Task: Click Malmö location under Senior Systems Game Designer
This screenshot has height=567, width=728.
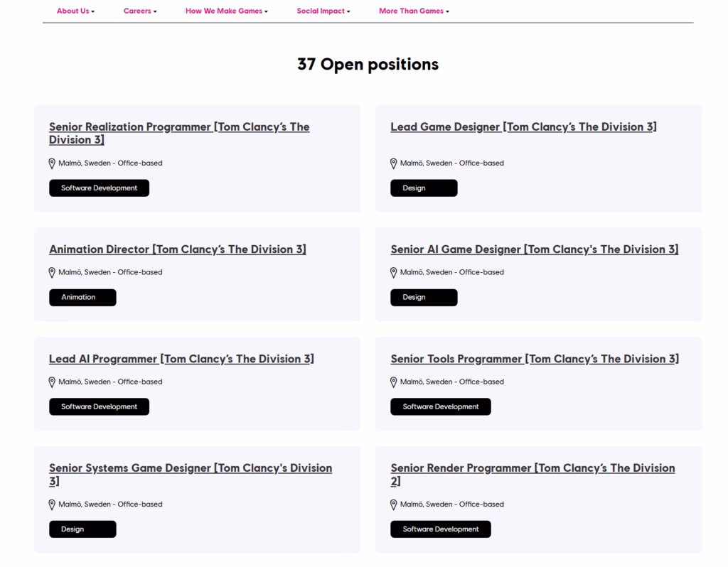Action: point(110,504)
